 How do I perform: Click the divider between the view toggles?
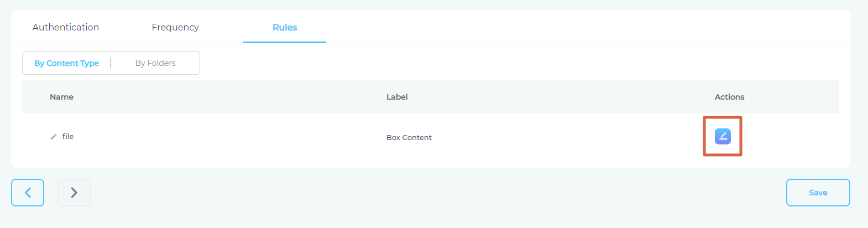111,63
